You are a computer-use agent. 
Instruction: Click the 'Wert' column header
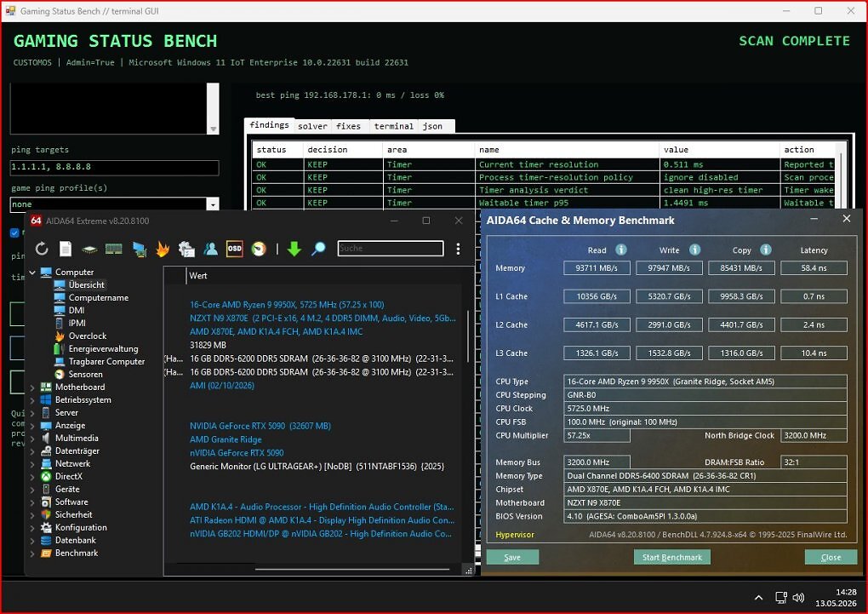coord(198,275)
